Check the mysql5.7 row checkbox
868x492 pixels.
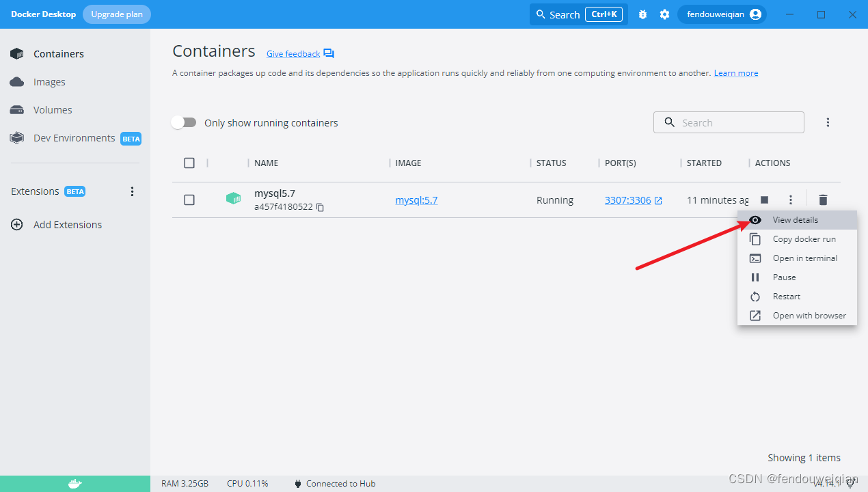(x=189, y=200)
